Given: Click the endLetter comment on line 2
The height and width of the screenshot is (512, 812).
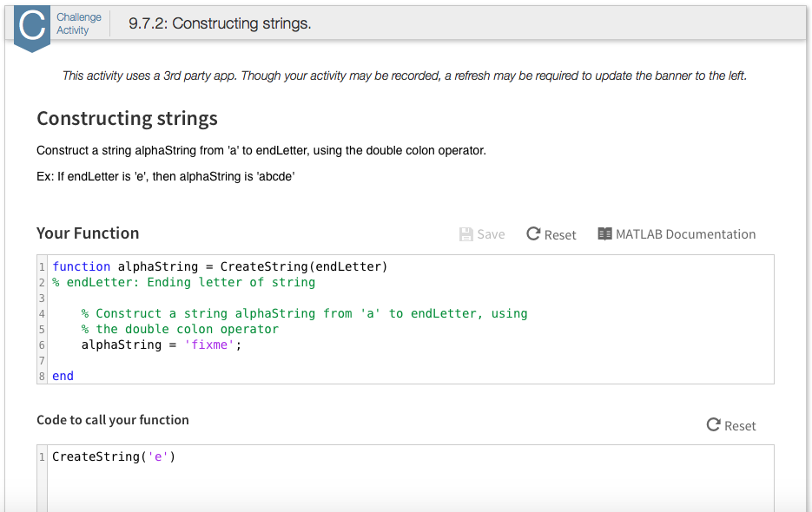Looking at the screenshot, I should click(x=183, y=282).
